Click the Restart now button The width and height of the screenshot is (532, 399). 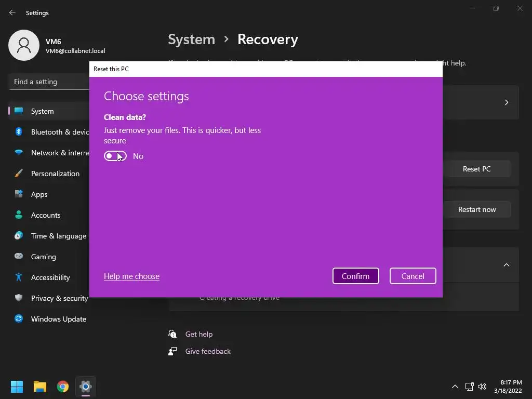click(x=476, y=210)
